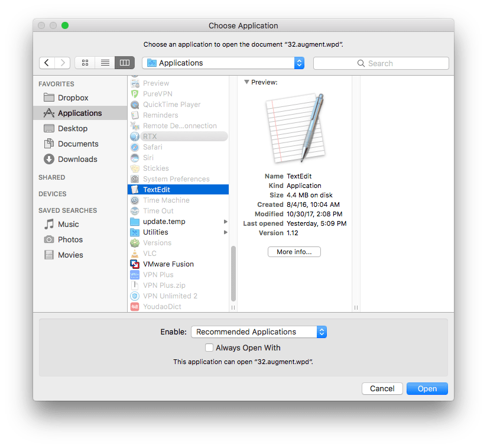Screen dimensions: 487x448
Task: Select System Preferences row
Action: 178,179
